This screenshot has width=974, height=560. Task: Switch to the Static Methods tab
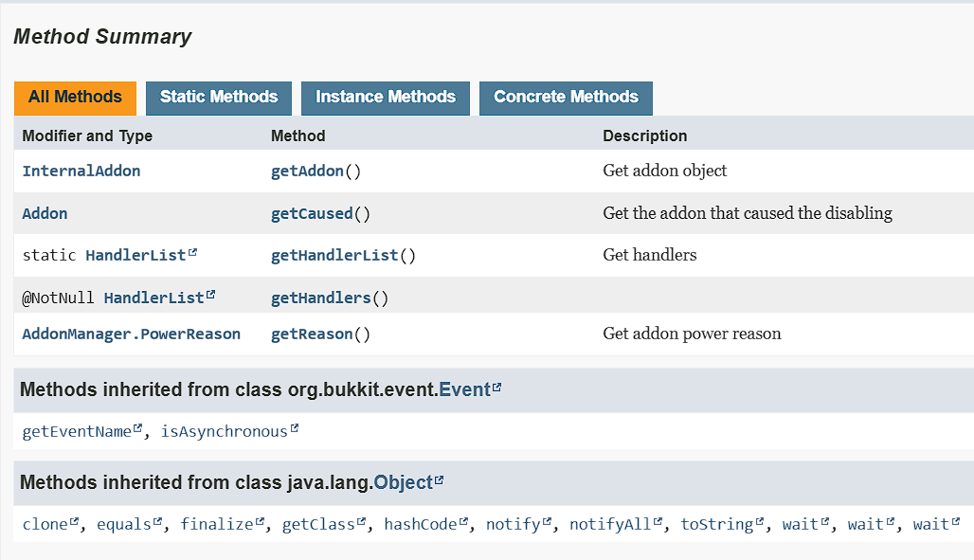pos(219,98)
